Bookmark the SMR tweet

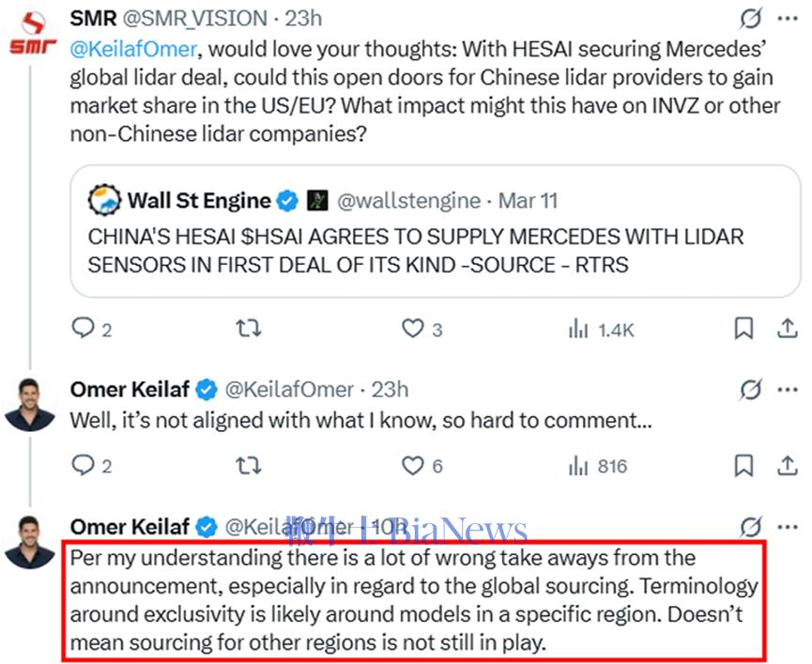[x=743, y=329]
